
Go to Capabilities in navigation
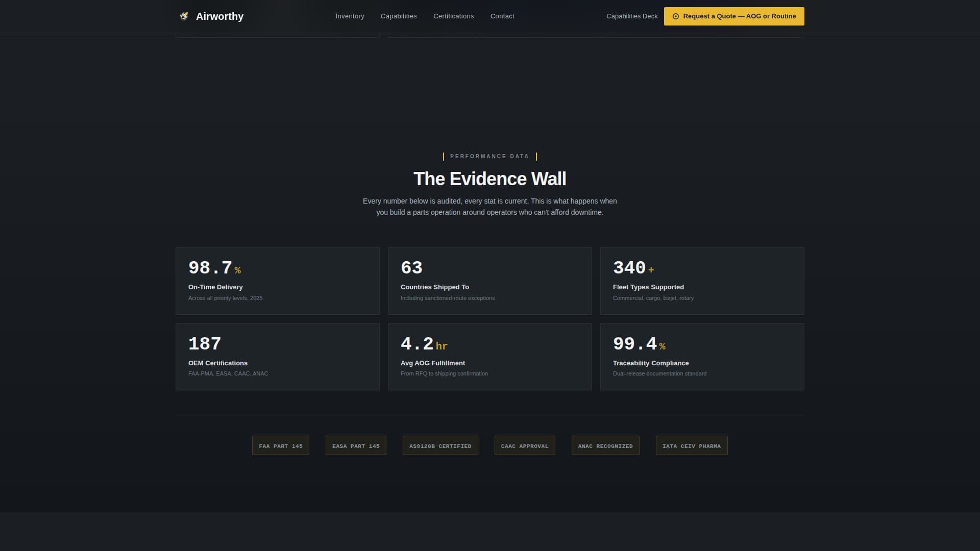[x=399, y=16]
